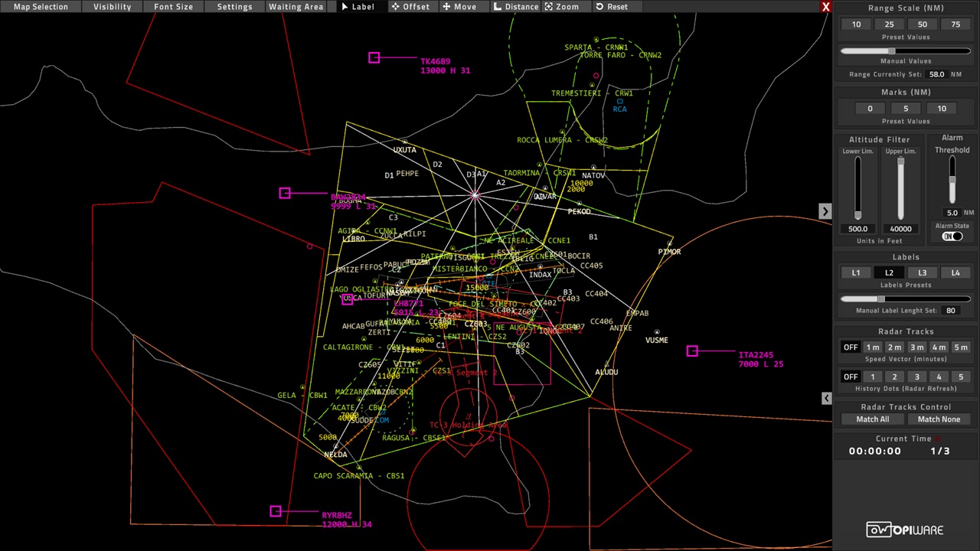Open the Font Size menu

pos(174,7)
